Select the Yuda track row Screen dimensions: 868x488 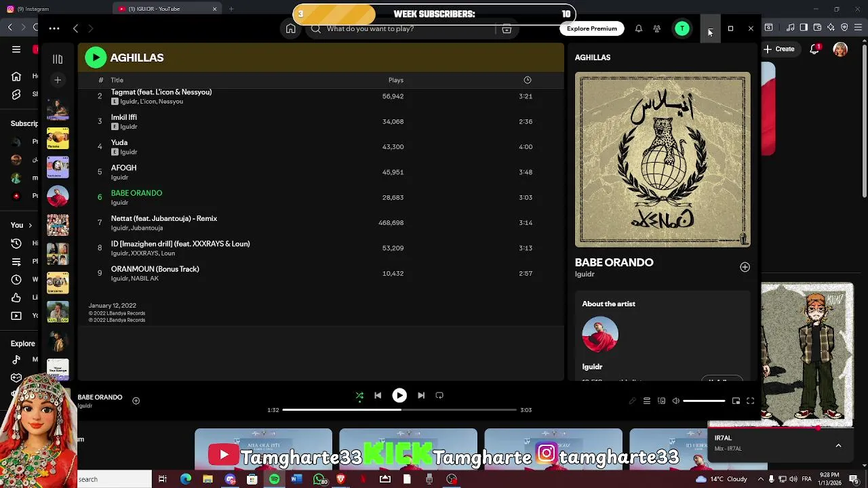coord(321,147)
